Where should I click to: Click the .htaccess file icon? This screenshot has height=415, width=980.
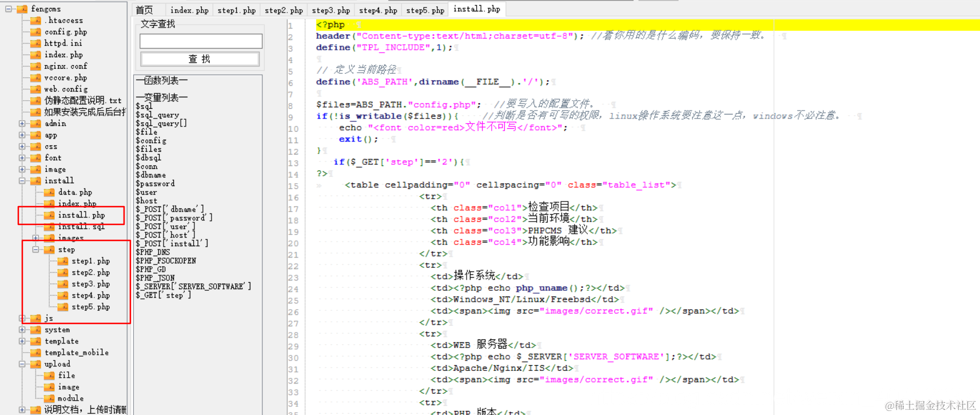click(x=36, y=21)
